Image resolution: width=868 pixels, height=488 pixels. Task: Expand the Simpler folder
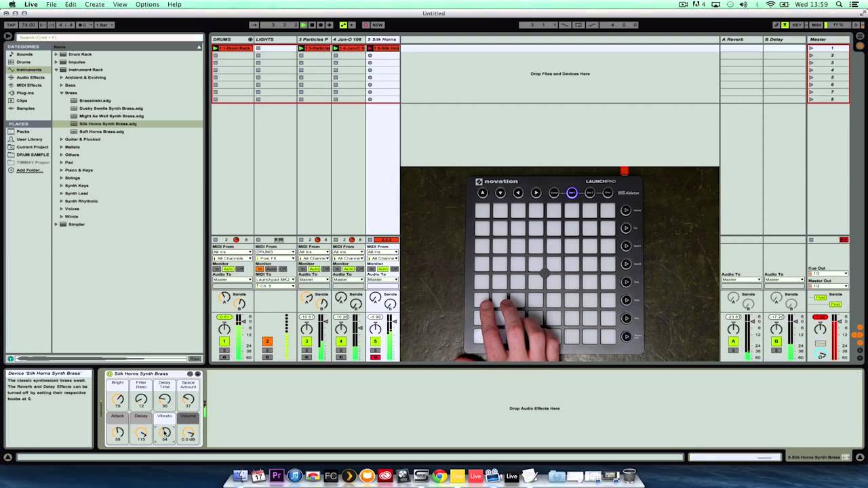(57, 224)
